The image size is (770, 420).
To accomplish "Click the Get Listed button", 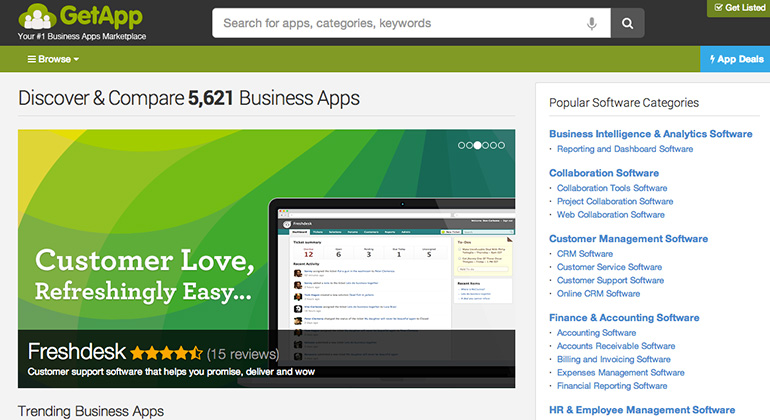I will 738,8.
